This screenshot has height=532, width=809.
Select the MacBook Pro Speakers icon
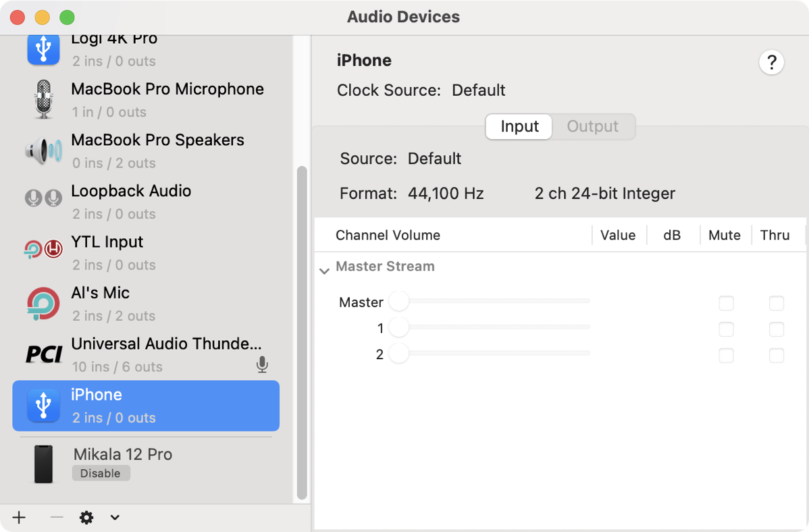click(44, 151)
